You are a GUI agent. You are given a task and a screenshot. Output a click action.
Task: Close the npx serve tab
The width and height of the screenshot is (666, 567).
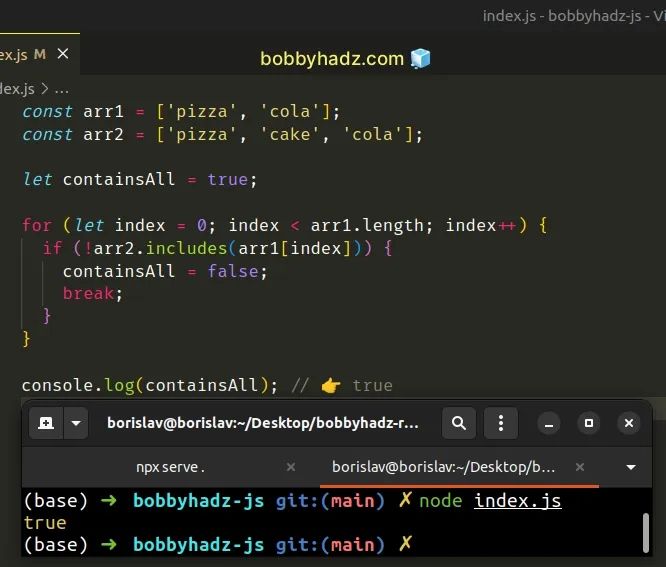(291, 467)
